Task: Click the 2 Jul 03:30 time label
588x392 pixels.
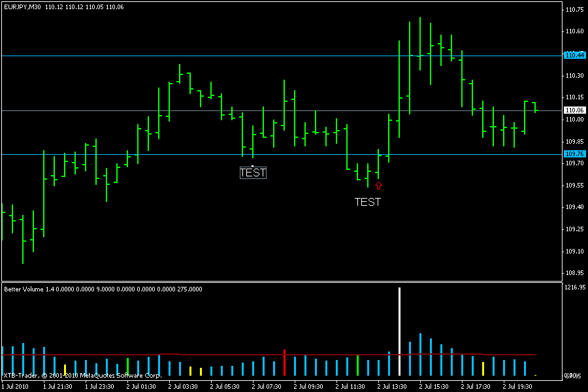Action: (x=183, y=386)
